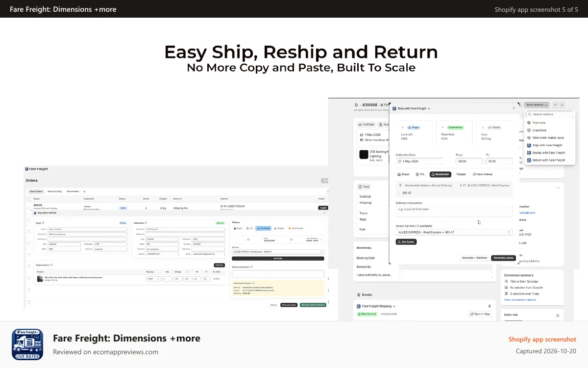Click Generate Labels & Manifest green button
Viewport: 588px width, 368px height.
coord(313,305)
